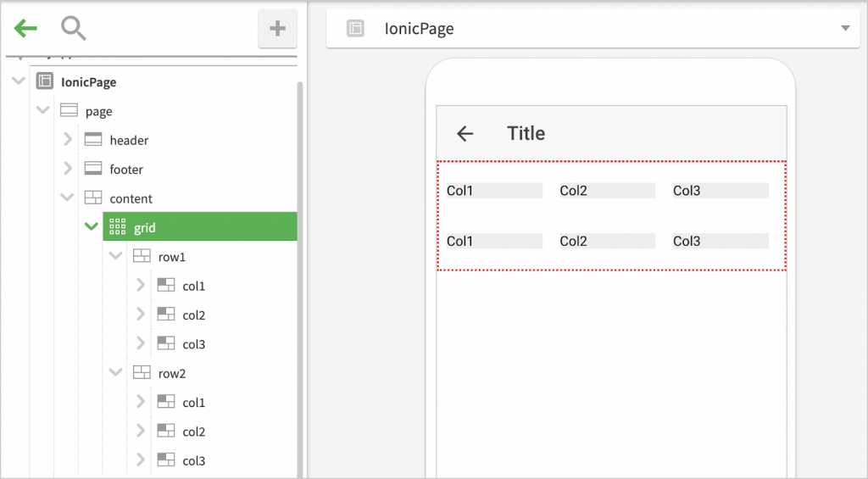Click the back arrow in phone preview header
Image resolution: width=868 pixels, height=479 pixels.
pyautogui.click(x=465, y=133)
